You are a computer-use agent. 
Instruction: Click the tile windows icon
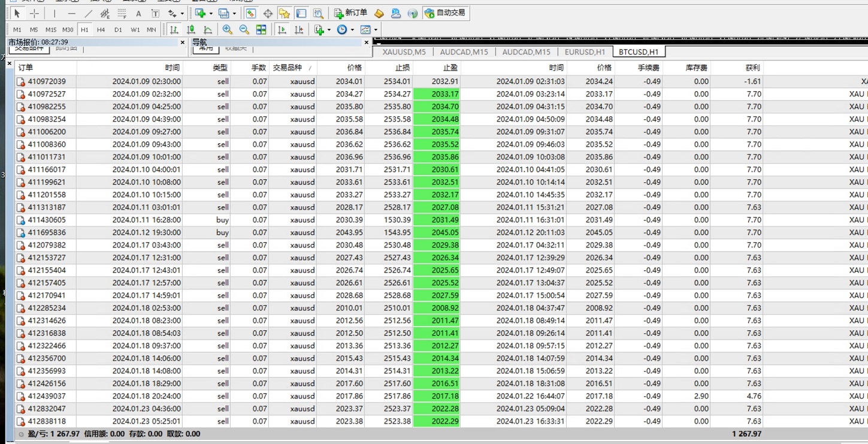[261, 29]
